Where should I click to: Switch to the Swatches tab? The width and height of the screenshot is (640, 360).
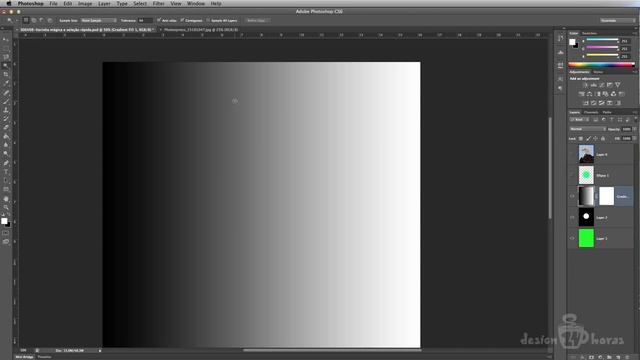point(589,33)
